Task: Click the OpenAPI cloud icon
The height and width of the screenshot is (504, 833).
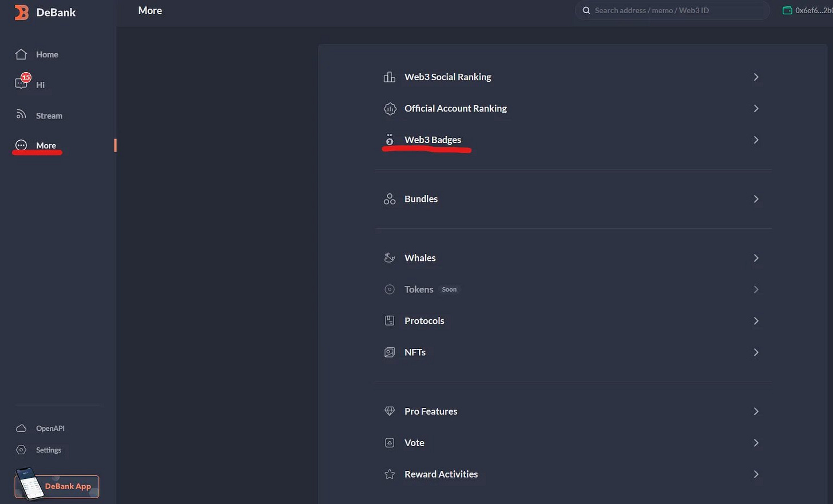Action: point(21,428)
